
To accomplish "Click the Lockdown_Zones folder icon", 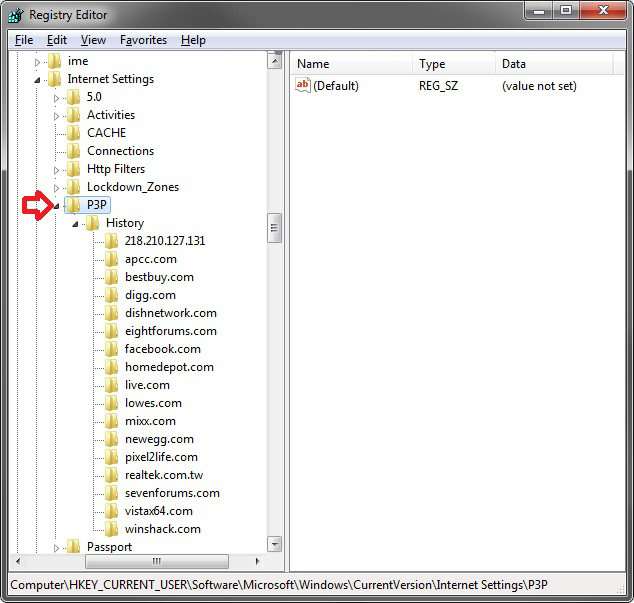I will point(74,187).
